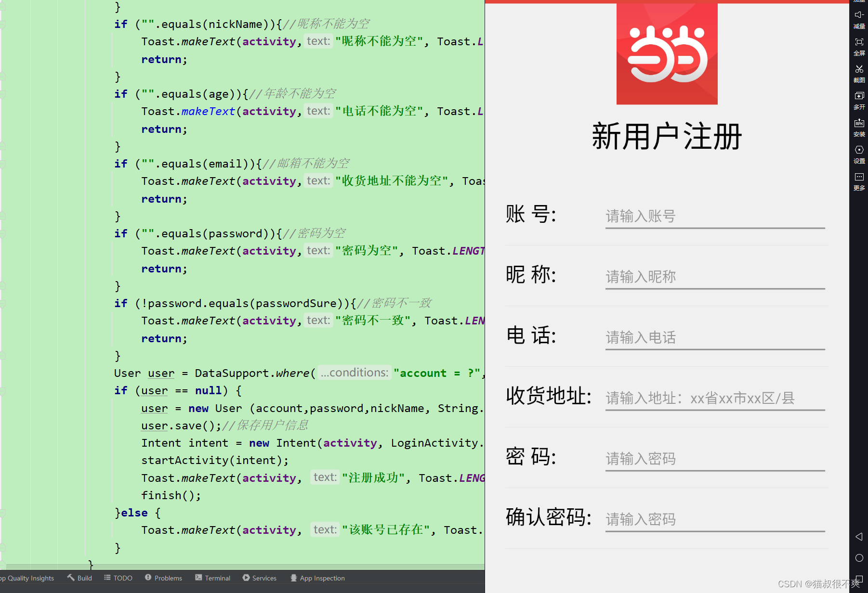The width and height of the screenshot is (868, 593).
Task: Click the //邮箱不能为空 comment
Action: tap(306, 164)
